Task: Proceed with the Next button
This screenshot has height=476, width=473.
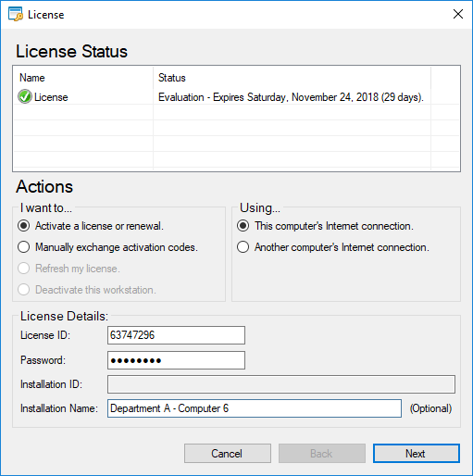Action: point(417,454)
